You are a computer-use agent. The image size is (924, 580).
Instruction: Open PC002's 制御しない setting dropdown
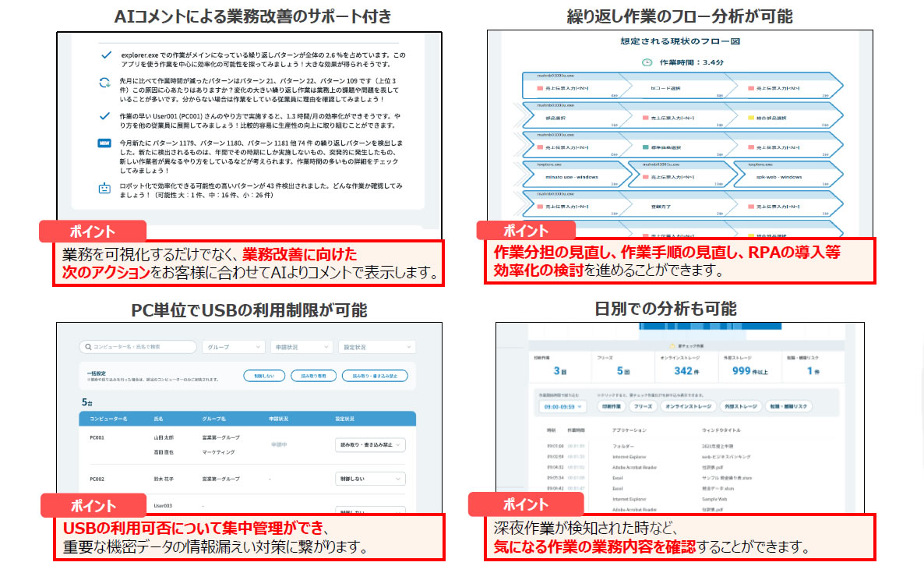370,479
